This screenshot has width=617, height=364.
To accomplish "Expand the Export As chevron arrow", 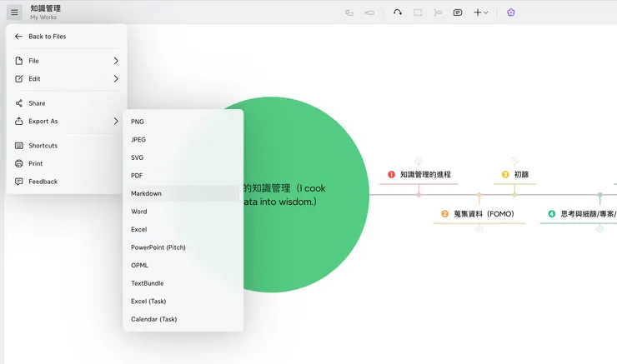I will click(116, 121).
